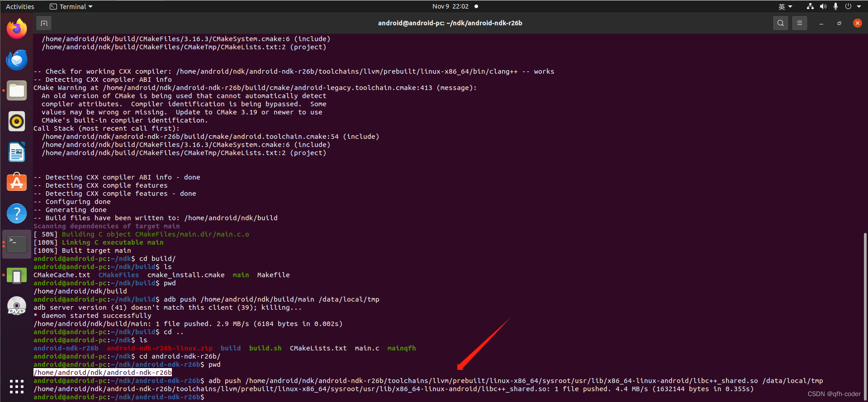
Task: Open the terminal hamburger menu
Action: (799, 23)
